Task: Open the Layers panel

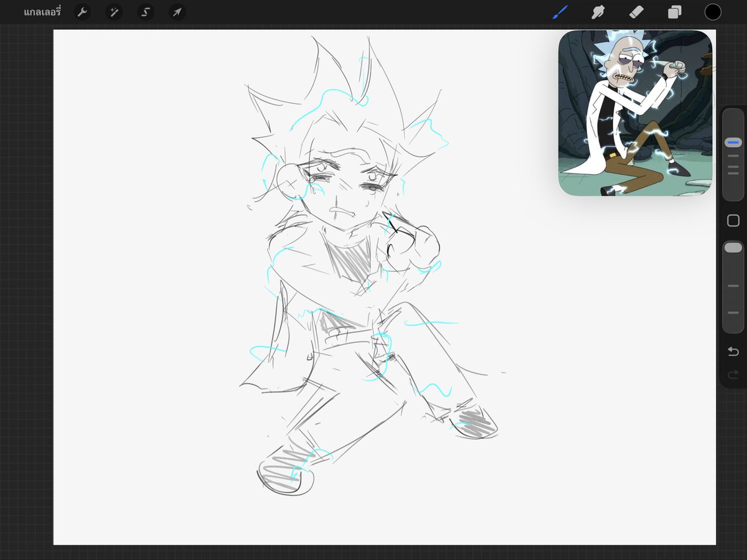Action: click(x=675, y=12)
